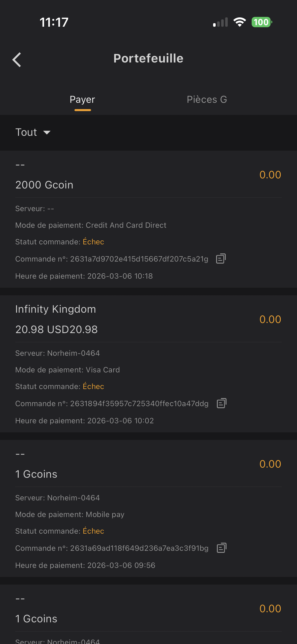The width and height of the screenshot is (297, 644).
Task: Tap the cellular signal bars icon
Action: (220, 22)
